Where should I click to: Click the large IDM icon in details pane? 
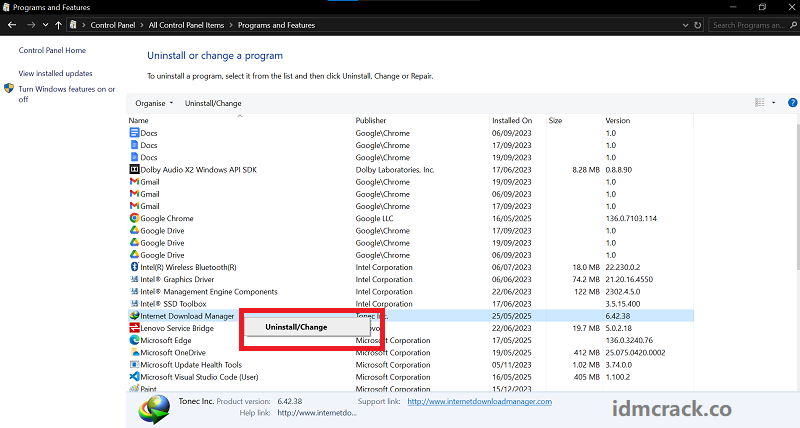154,409
